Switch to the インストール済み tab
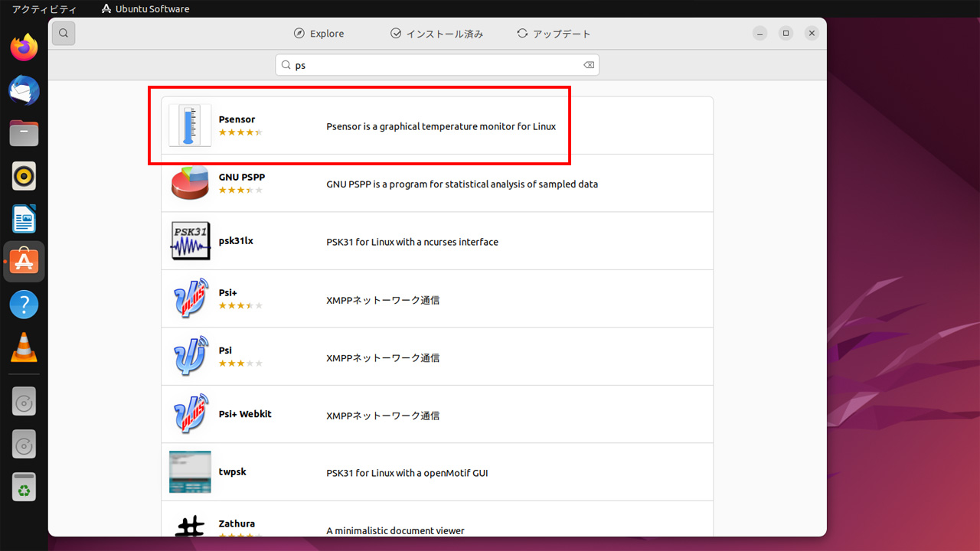The height and width of the screenshot is (551, 980). (x=437, y=34)
